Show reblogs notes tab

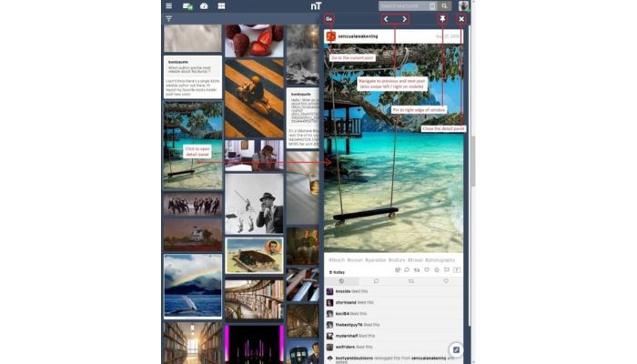[x=411, y=280]
